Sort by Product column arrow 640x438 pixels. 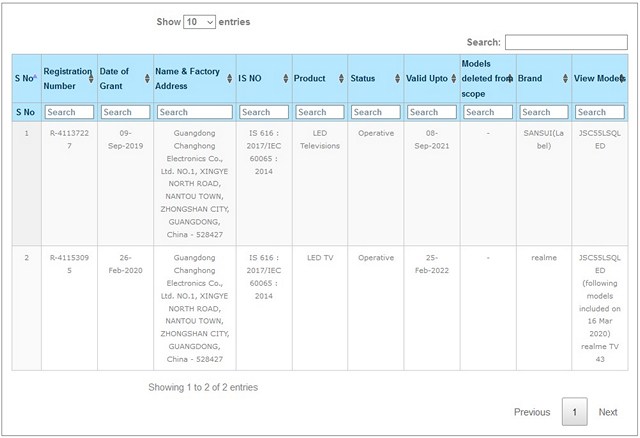tap(341, 78)
